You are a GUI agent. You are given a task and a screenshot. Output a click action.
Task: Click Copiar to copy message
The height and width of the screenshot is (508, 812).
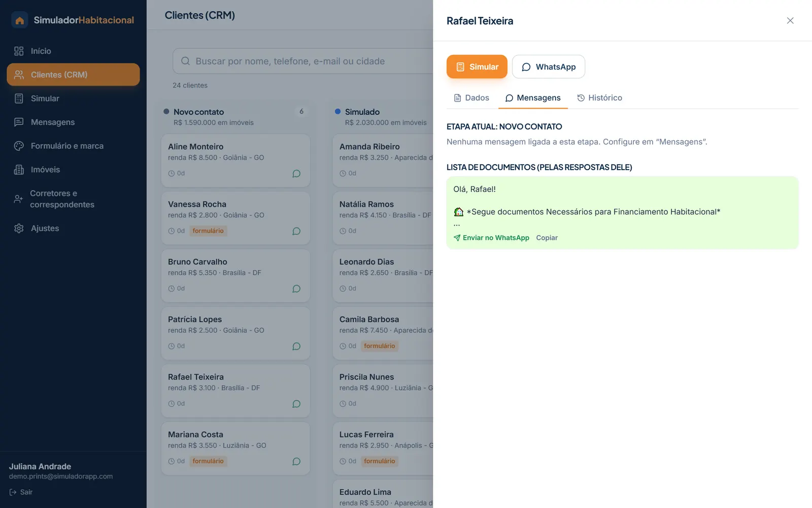(547, 238)
